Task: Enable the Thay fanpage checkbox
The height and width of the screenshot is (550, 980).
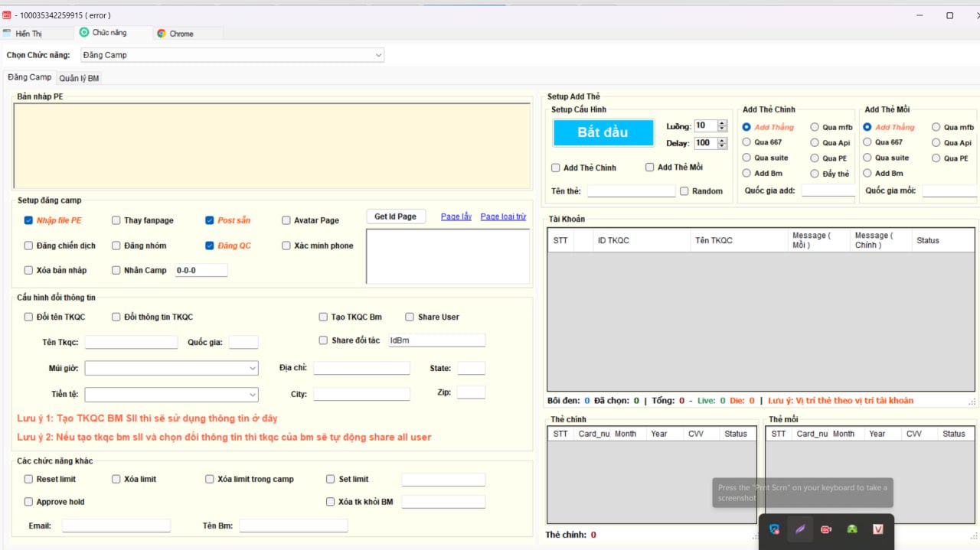Action: coord(116,220)
